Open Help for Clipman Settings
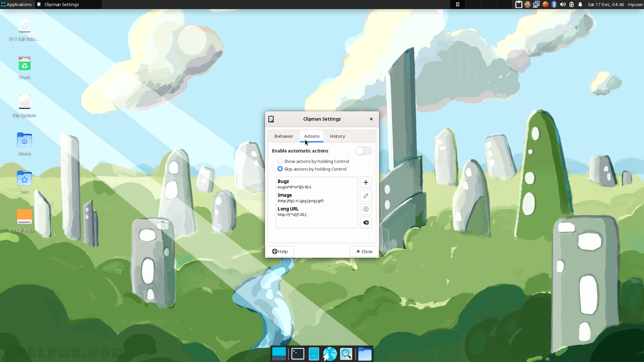 [x=280, y=251]
